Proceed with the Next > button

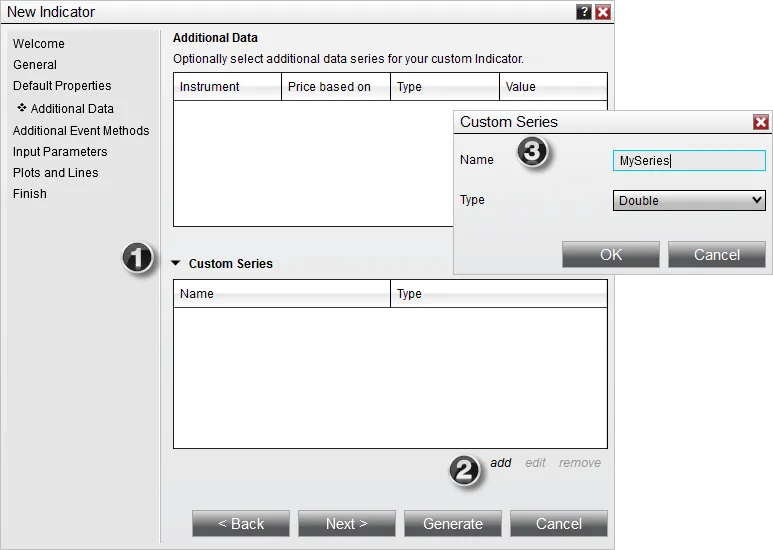[x=347, y=523]
